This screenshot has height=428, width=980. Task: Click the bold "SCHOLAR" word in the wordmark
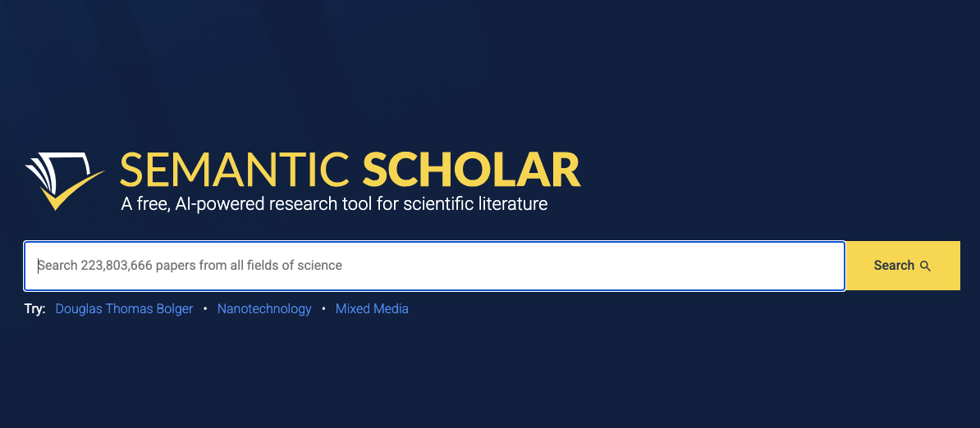coord(471,170)
